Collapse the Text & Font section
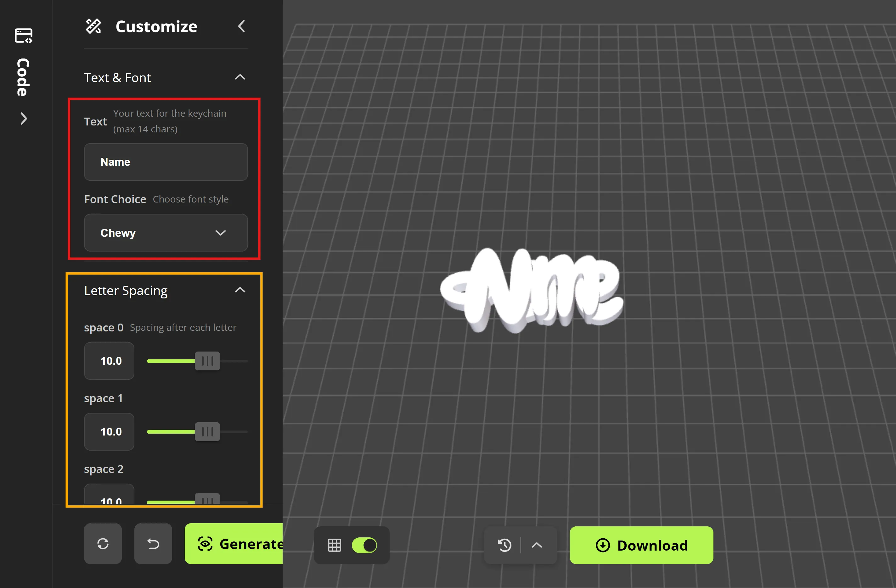The image size is (896, 588). click(240, 77)
